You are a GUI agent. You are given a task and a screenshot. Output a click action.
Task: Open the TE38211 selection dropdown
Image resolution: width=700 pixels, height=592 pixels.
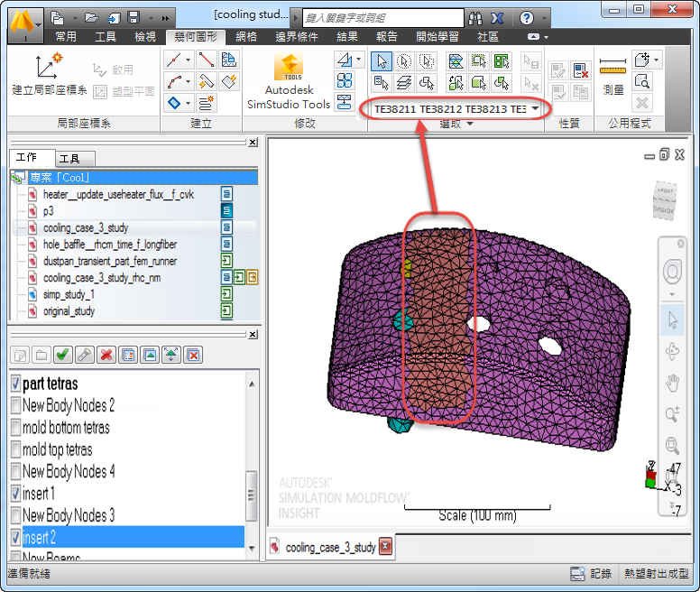pyautogui.click(x=535, y=108)
